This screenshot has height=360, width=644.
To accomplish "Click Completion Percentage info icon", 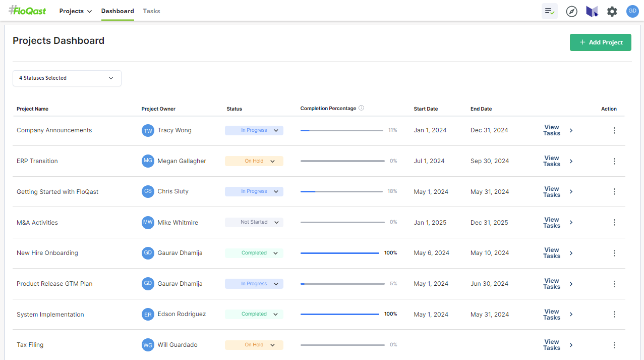I will (361, 108).
